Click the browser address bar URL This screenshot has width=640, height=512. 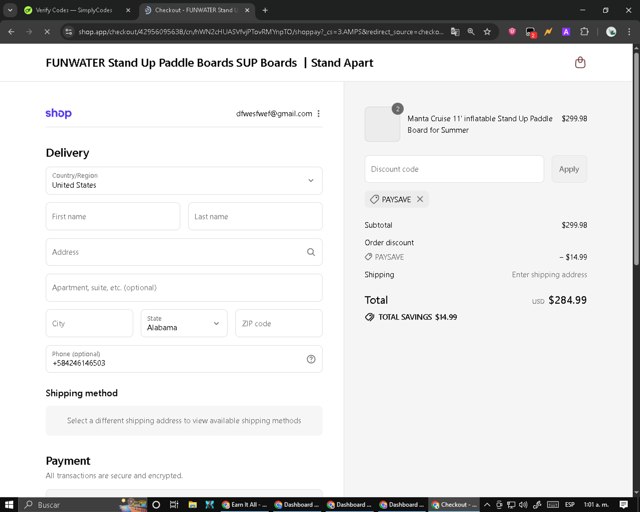(x=261, y=31)
